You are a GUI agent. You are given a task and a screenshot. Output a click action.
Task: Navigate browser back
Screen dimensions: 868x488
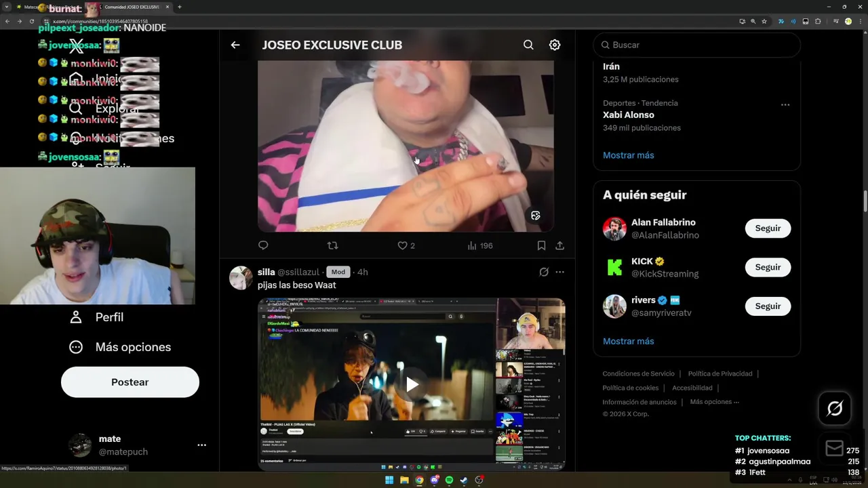[7, 21]
